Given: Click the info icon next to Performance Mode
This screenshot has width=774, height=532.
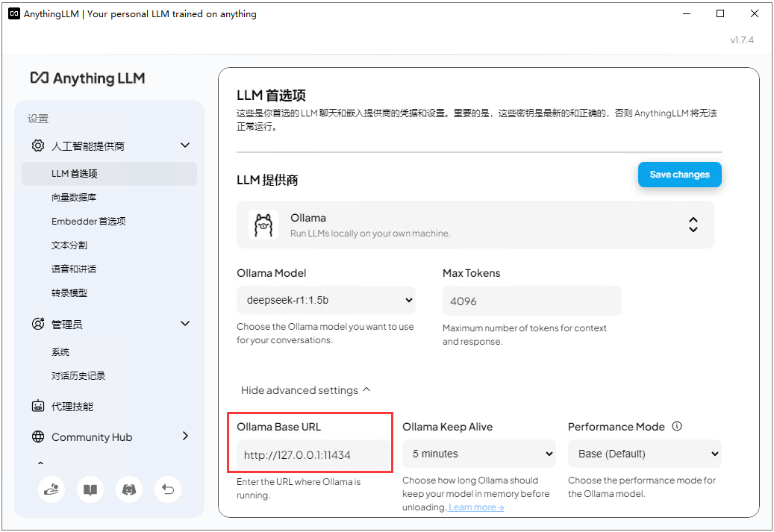Looking at the screenshot, I should tap(677, 425).
